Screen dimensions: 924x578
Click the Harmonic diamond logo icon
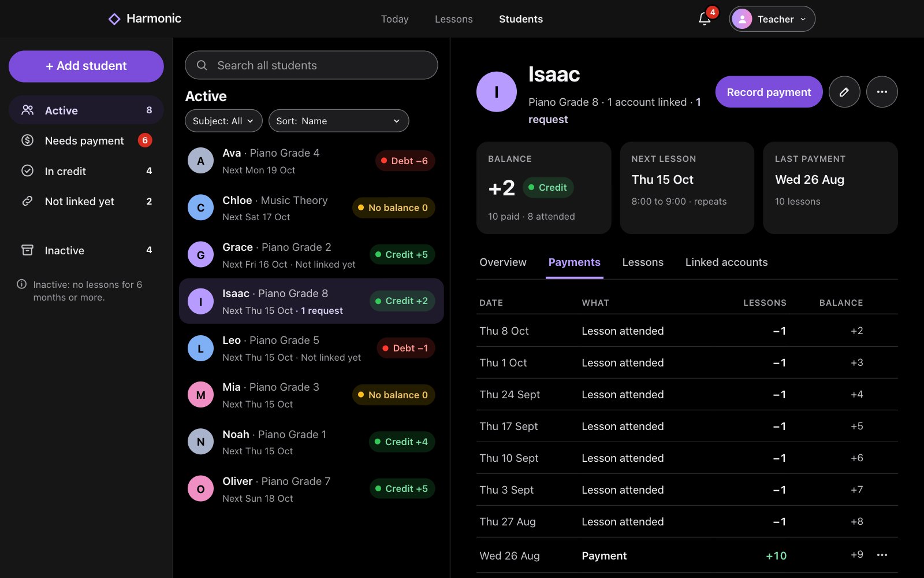114,19
